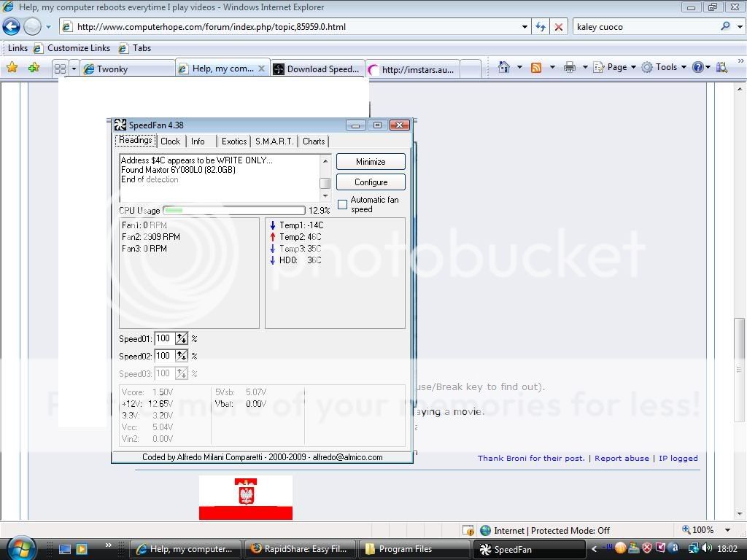This screenshot has width=747, height=560.
Task: Click the RSS feeds icon
Action: (x=536, y=67)
